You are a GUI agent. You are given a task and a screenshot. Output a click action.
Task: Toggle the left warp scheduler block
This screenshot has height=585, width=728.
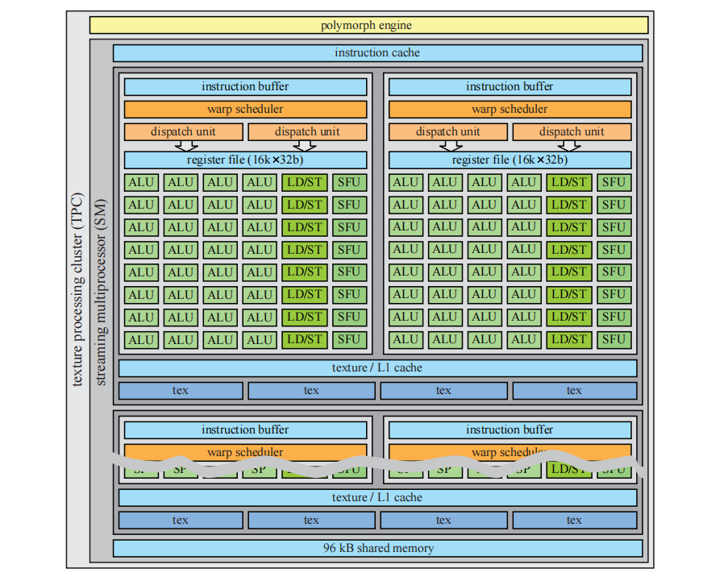tap(244, 109)
